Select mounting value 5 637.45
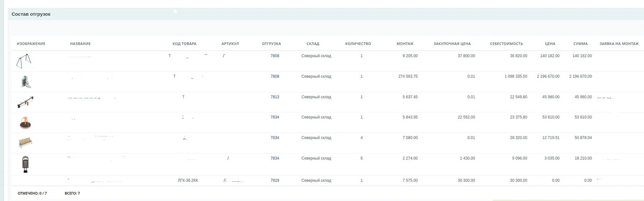644x201 pixels. pos(410,97)
